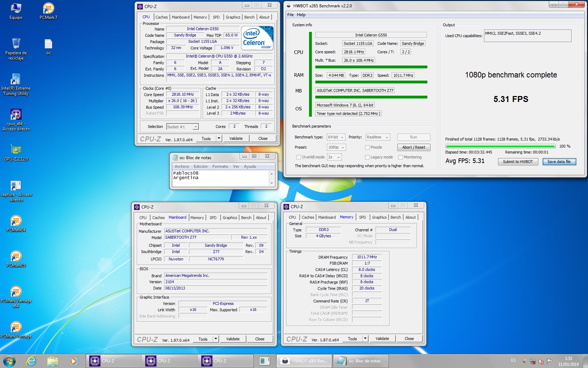Click Notepad vertical scrollbar down arrow
The height and width of the screenshot is (368, 588).
[x=272, y=183]
